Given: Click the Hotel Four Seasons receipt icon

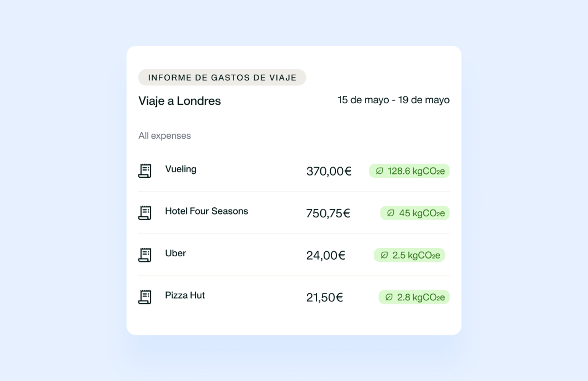Looking at the screenshot, I should pos(145,213).
